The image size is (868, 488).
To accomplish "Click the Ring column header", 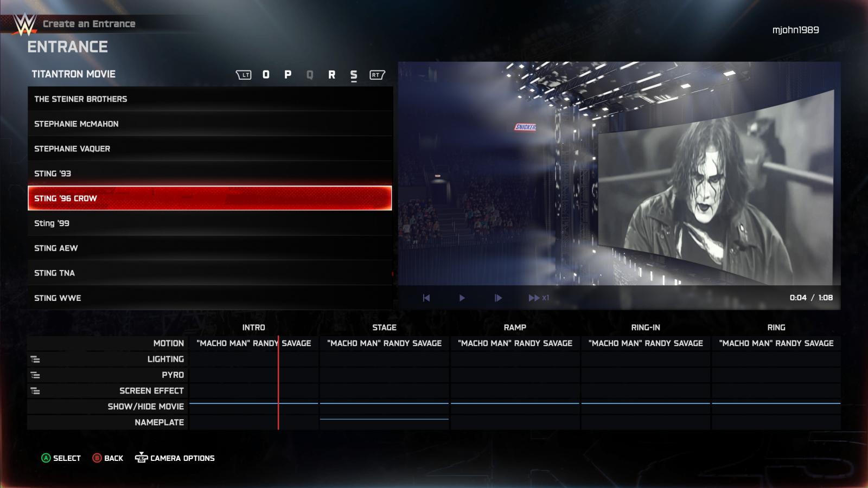I will click(x=776, y=328).
